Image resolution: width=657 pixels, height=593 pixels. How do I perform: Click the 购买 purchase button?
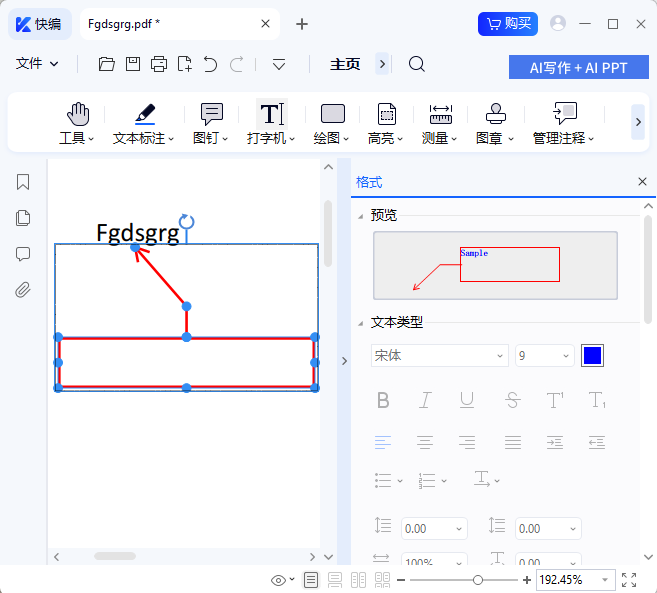(508, 24)
